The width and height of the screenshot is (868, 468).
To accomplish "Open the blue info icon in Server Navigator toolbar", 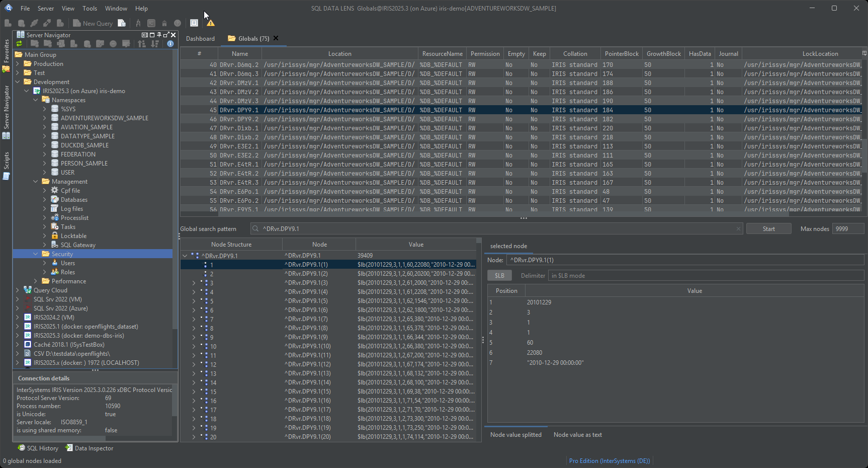I will point(170,44).
